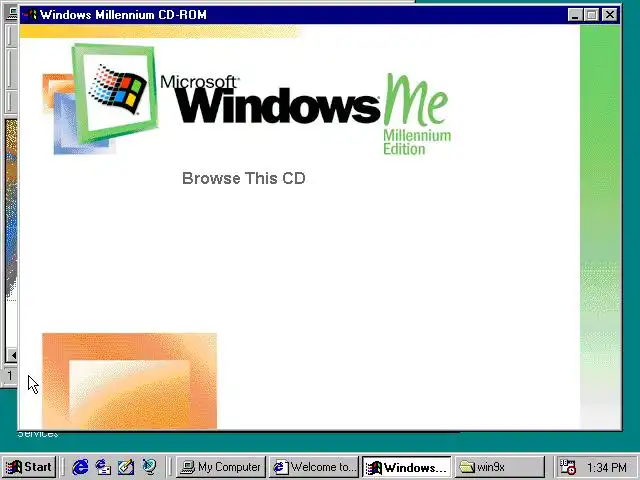Open View Channels quick launch icon
This screenshot has width=640, height=480.
tap(149, 467)
